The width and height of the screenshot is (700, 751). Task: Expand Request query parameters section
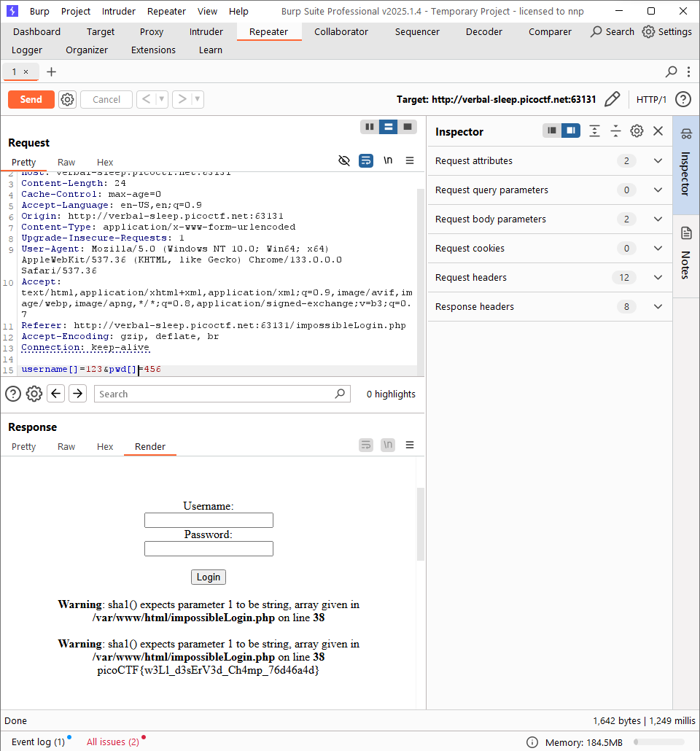pos(550,190)
